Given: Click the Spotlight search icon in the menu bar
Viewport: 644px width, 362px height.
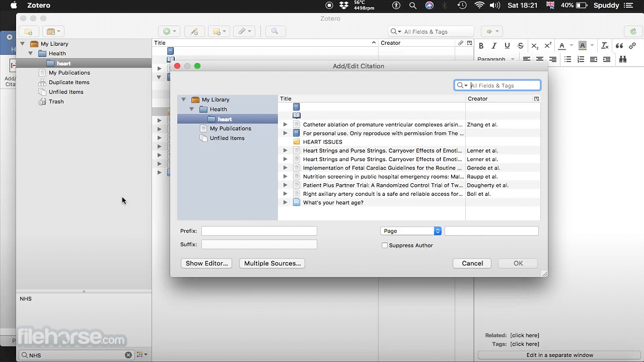Looking at the screenshot, I should point(413,5).
